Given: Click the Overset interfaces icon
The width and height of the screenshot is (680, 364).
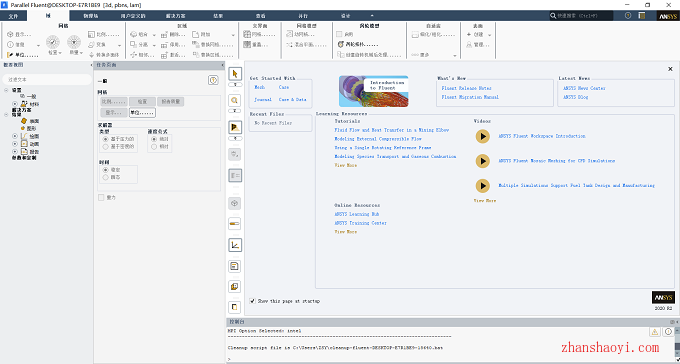Looking at the screenshot, I should pyautogui.click(x=247, y=45).
